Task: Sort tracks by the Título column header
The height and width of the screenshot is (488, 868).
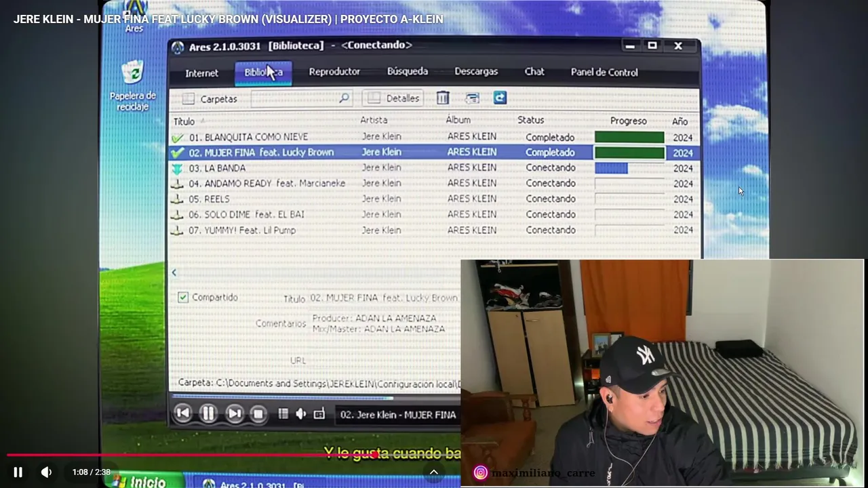Action: (x=184, y=121)
